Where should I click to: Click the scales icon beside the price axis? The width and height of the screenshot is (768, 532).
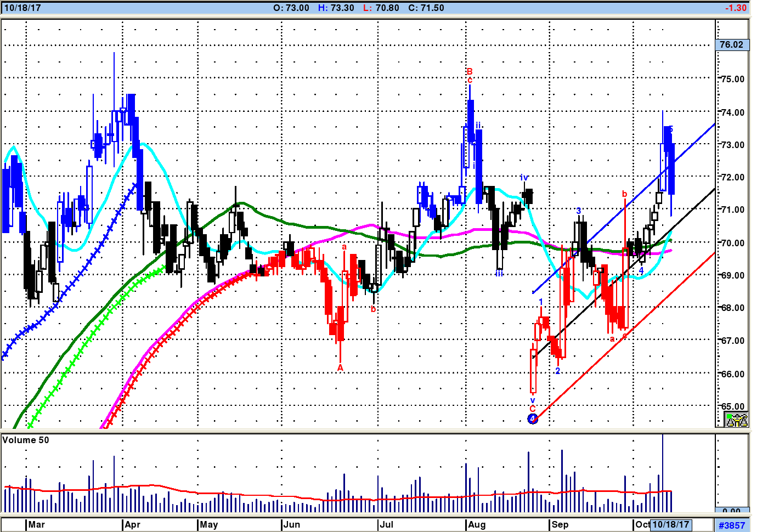736,420
